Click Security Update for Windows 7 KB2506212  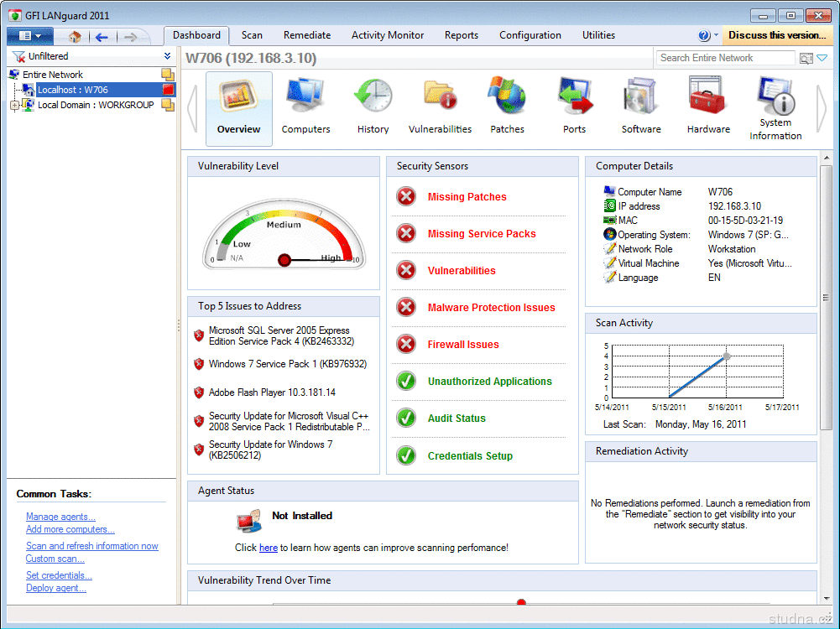[270, 450]
